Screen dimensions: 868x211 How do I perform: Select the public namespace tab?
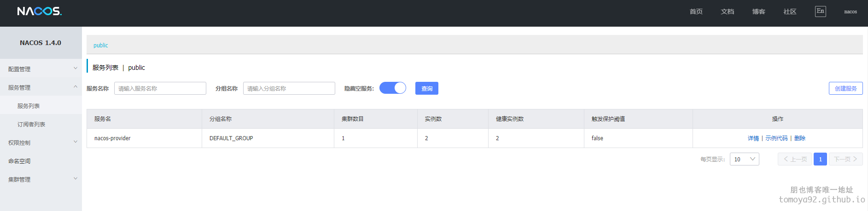[x=100, y=45]
